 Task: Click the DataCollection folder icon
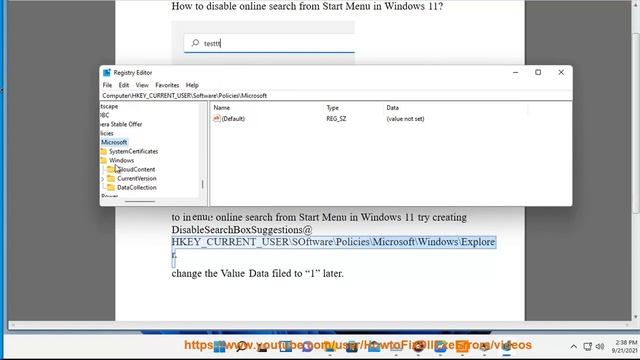tap(111, 187)
